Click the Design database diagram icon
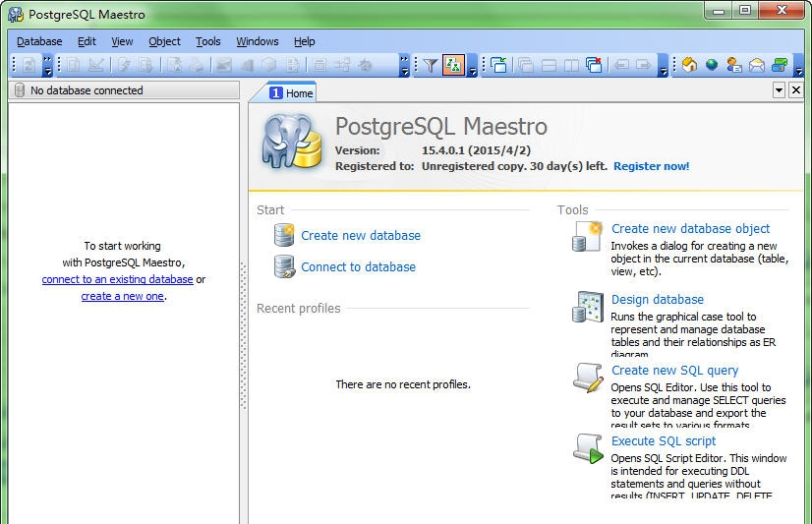Viewport: 812px width, 524px height. click(588, 307)
